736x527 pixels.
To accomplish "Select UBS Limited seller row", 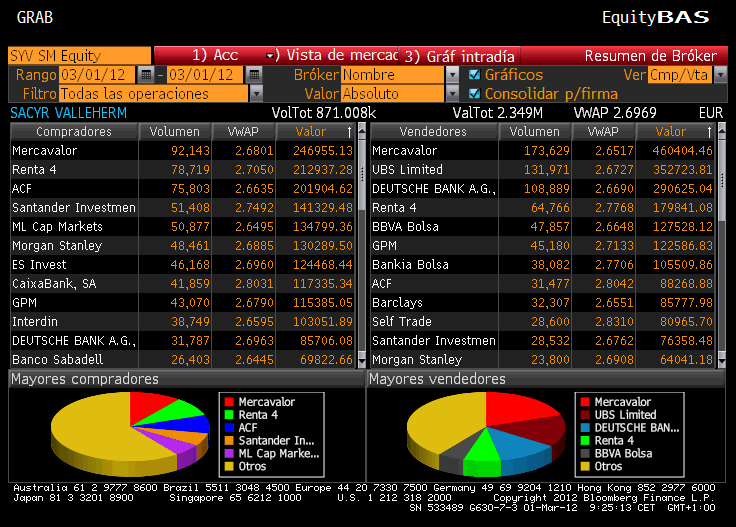I will click(543, 169).
